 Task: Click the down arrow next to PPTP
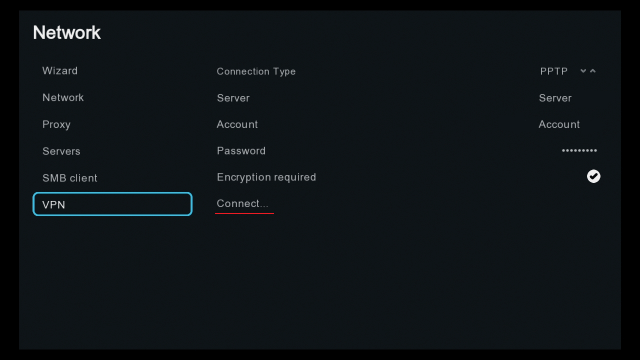tap(583, 71)
